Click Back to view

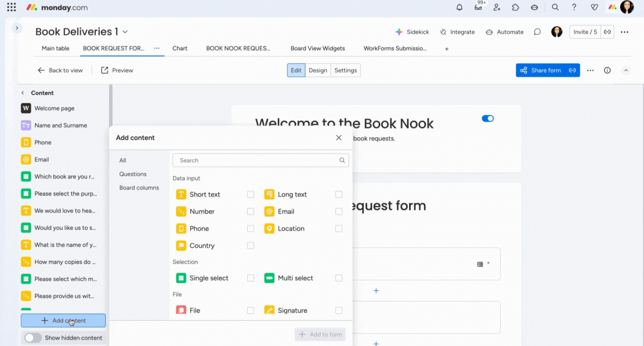(60, 70)
